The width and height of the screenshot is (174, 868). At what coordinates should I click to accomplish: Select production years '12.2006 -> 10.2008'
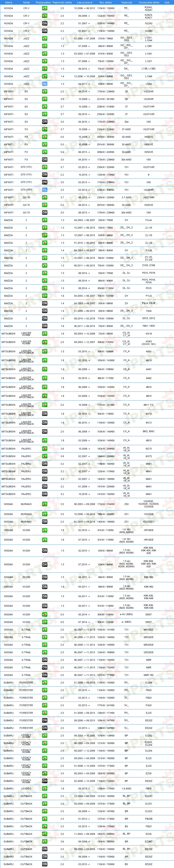[x=85, y=77]
